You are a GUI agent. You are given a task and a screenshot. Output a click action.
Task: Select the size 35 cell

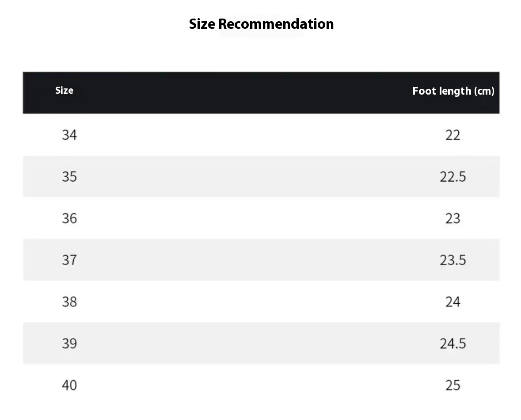click(x=69, y=177)
